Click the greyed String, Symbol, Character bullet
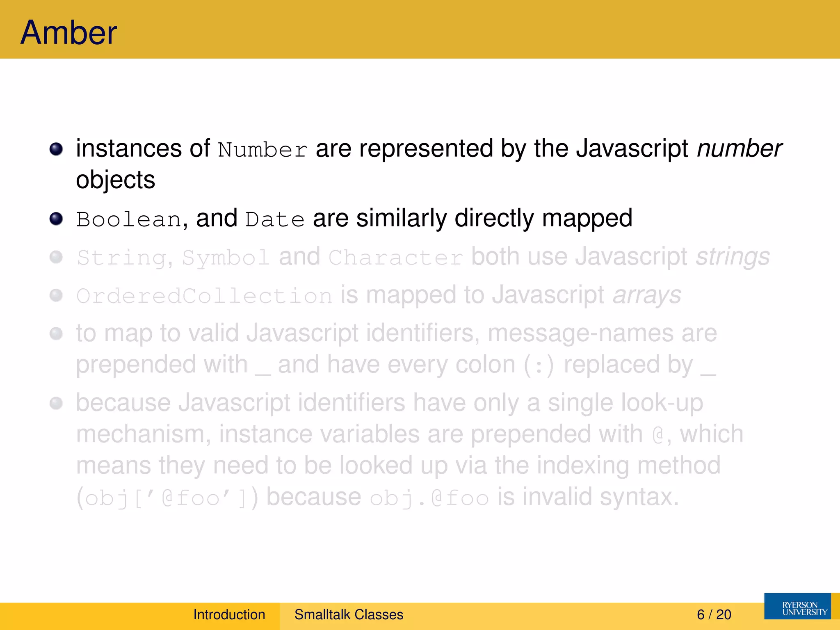The height and width of the screenshot is (630, 840). click(x=423, y=257)
